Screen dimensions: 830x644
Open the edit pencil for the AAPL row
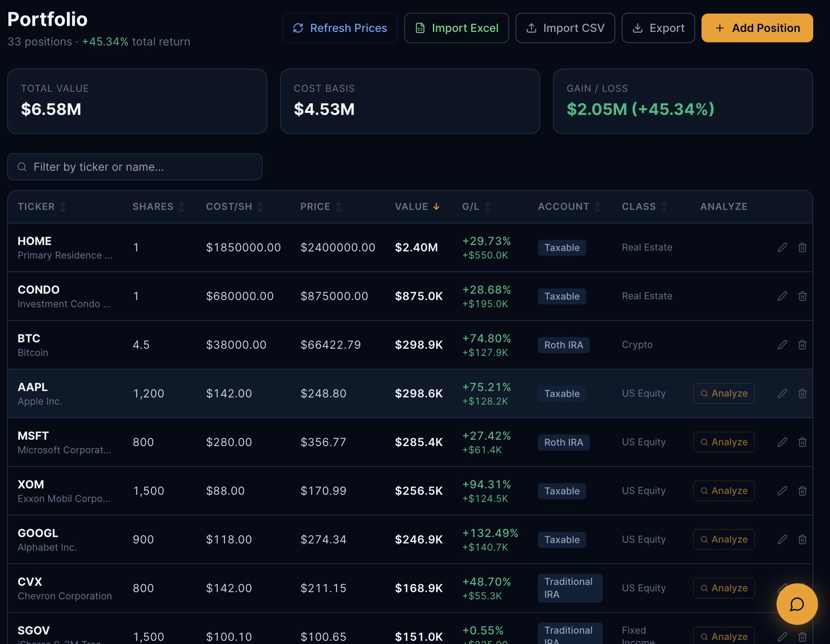tap(782, 393)
